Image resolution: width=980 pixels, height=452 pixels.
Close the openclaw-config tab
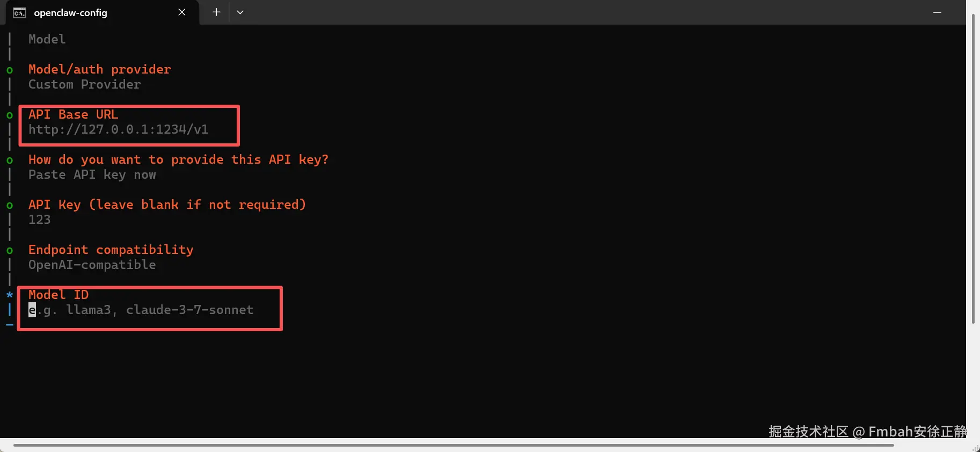[182, 12]
